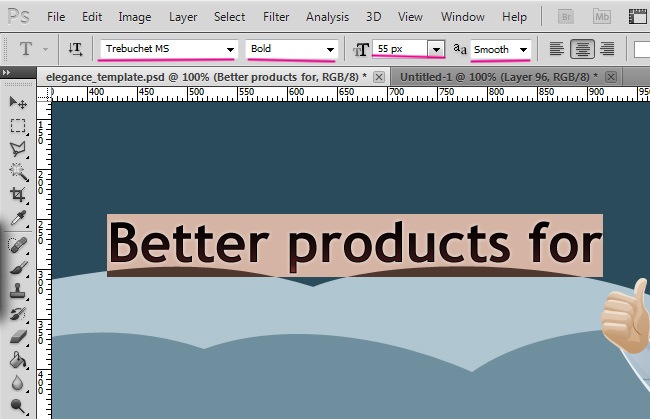Select the Eyedropper tool
Viewport: 650px width, 419px height.
pyautogui.click(x=18, y=218)
